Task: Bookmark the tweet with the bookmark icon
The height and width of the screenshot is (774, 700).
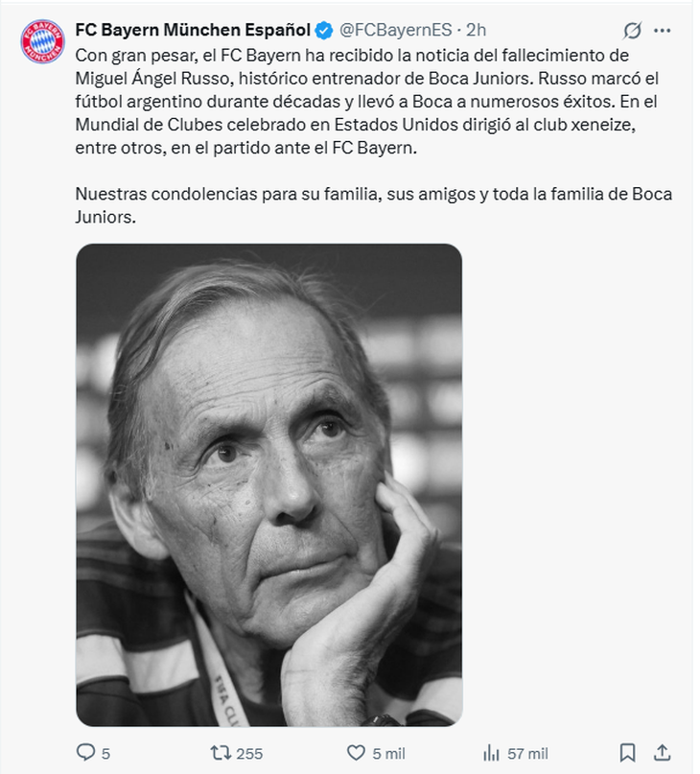Action: click(627, 752)
